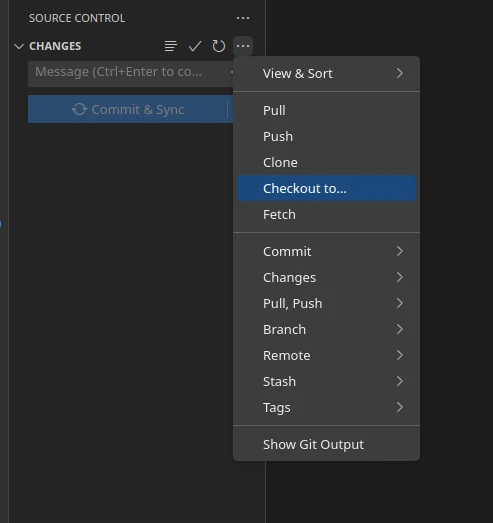Close the Changes more actions ellipsis menu
This screenshot has height=523, width=493.
(243, 46)
